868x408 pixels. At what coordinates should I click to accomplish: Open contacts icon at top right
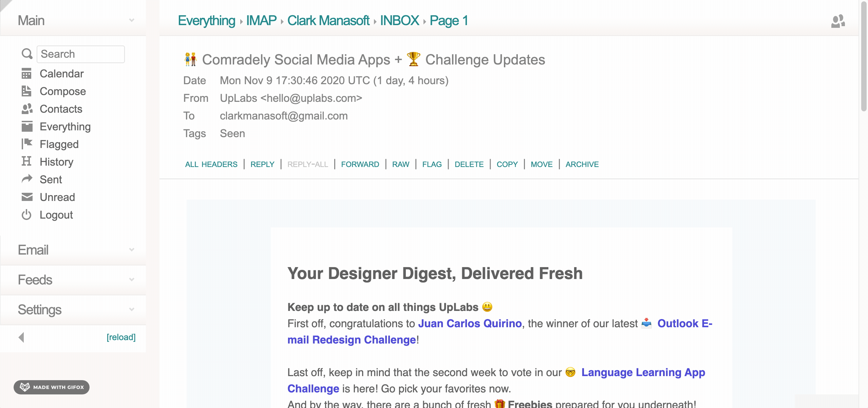[x=837, y=21]
